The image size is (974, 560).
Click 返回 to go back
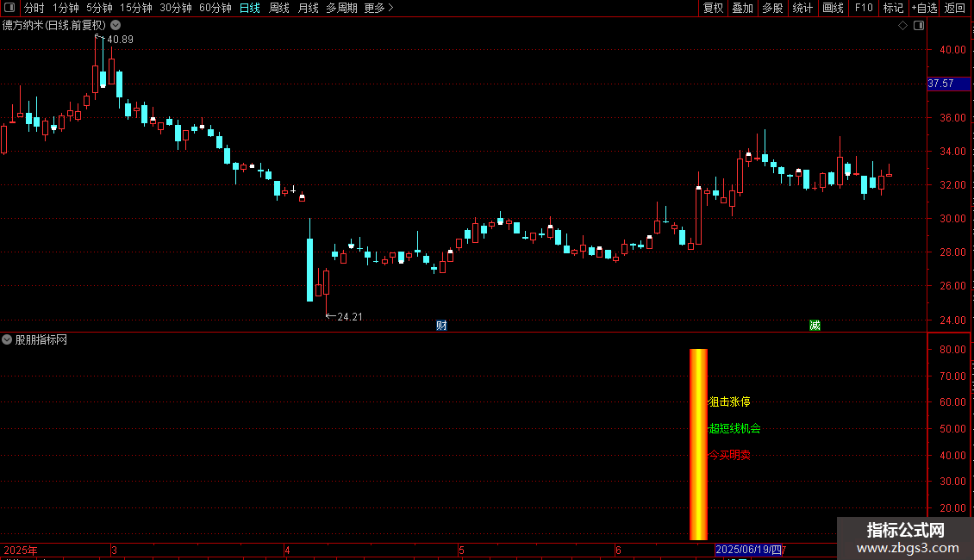(955, 8)
